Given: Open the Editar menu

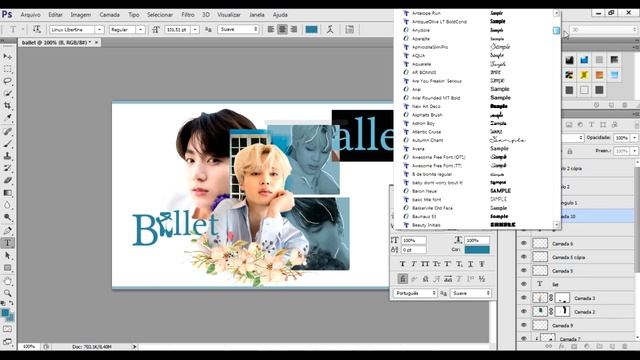Looking at the screenshot, I should 55,15.
